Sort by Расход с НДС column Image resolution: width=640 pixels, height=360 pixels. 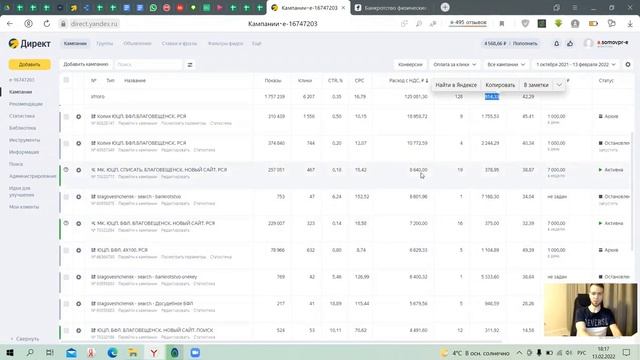pos(408,80)
